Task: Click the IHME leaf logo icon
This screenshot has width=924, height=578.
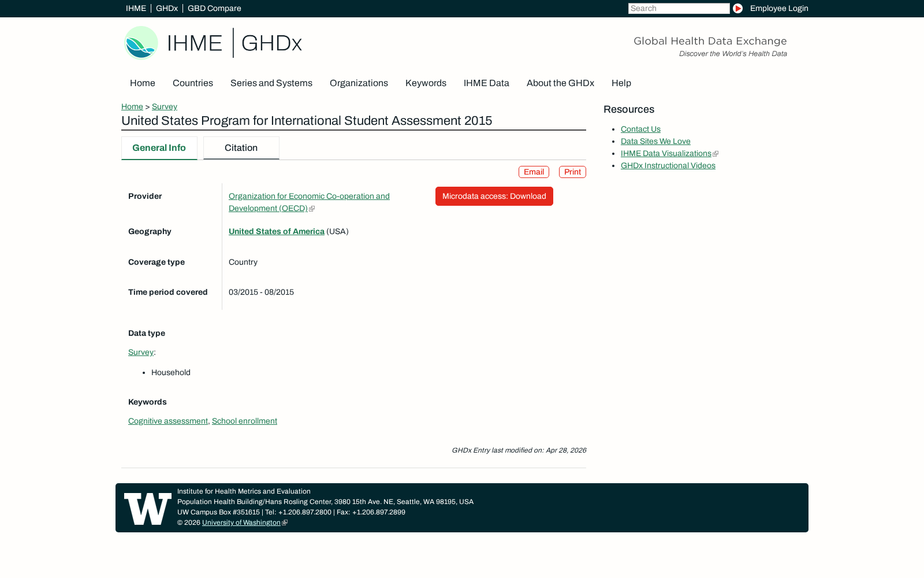Action: pyautogui.click(x=141, y=43)
